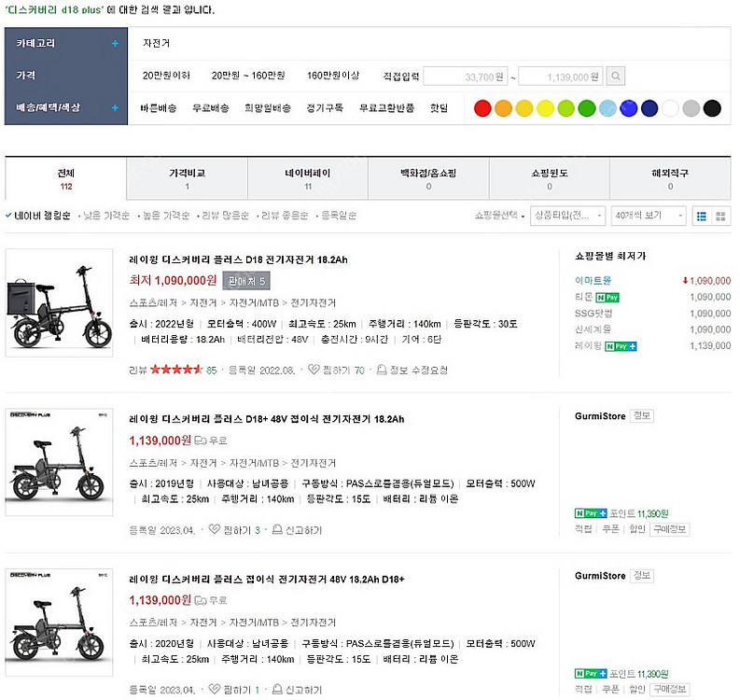Click bell icon for 정보 수정요청
This screenshot has height=700, width=740.
tap(382, 369)
